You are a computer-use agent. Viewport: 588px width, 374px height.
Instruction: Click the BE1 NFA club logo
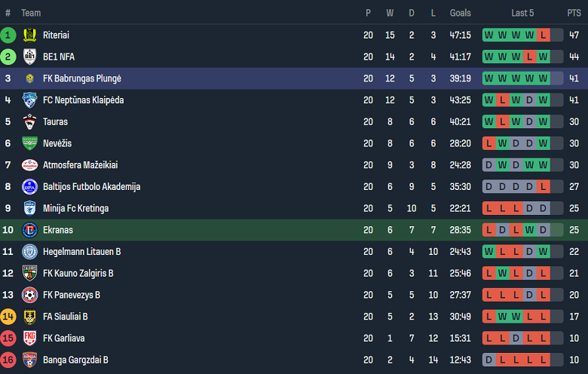click(29, 57)
